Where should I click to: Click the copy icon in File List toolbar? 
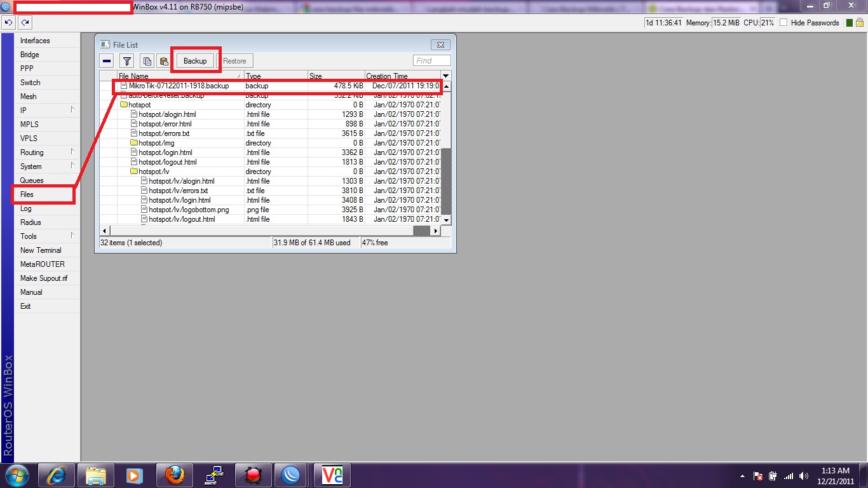(x=147, y=61)
